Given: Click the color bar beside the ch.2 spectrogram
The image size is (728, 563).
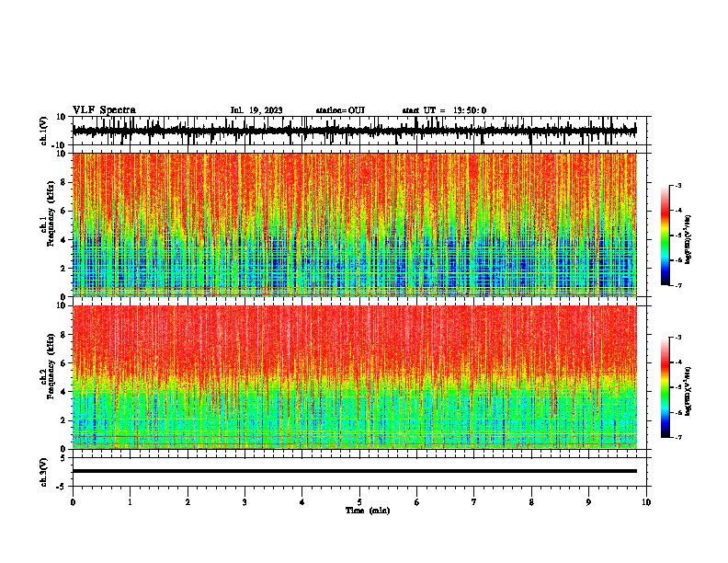Looking at the screenshot, I should (x=665, y=387).
